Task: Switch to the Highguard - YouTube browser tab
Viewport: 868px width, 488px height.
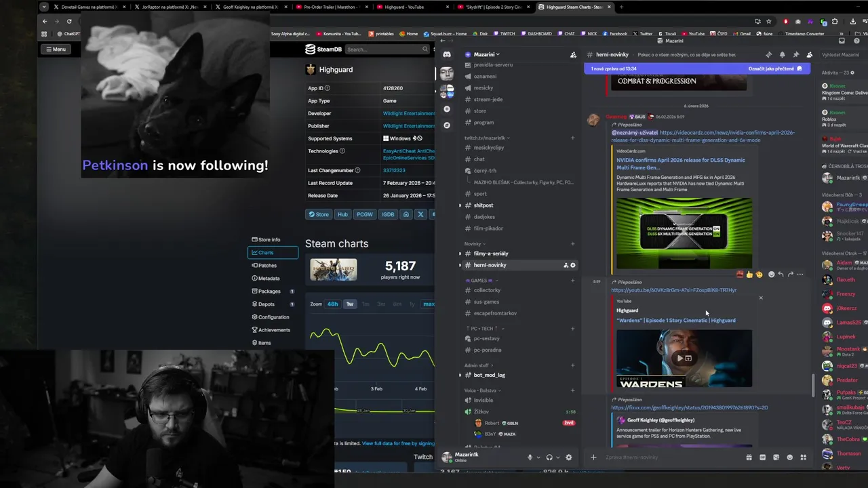Action: [413, 7]
